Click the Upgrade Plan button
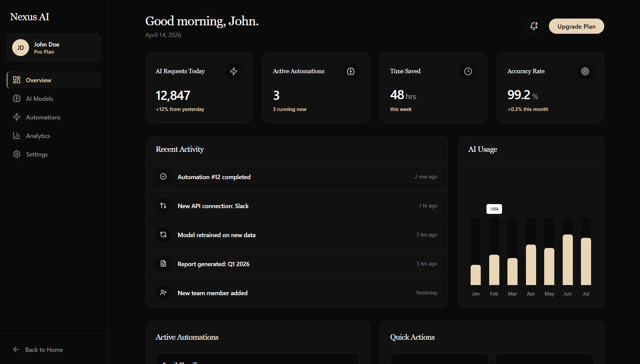 (576, 26)
